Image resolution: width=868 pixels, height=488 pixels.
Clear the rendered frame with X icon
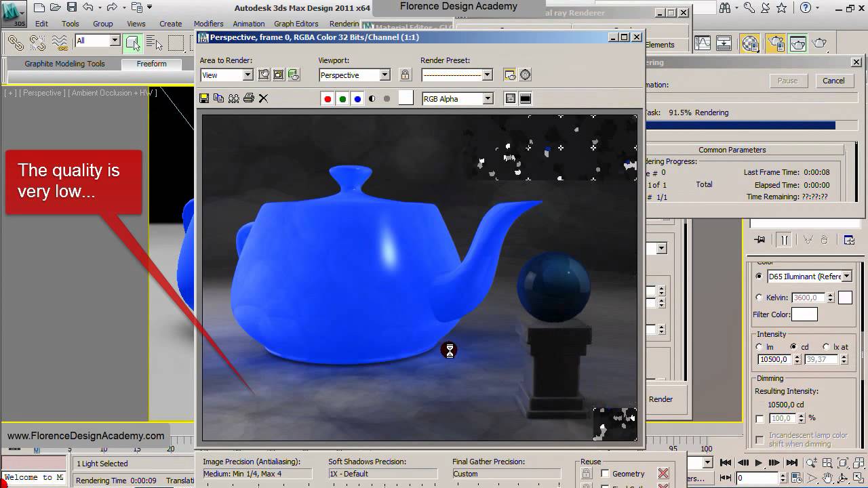(x=263, y=98)
